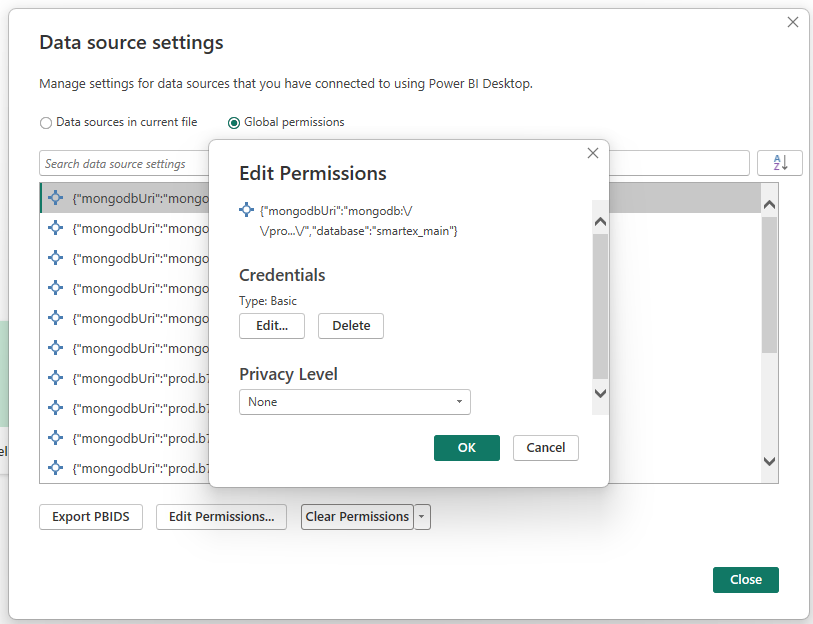Close the Edit Permissions dialog with X
Image resolution: width=813 pixels, height=624 pixels.
593,153
